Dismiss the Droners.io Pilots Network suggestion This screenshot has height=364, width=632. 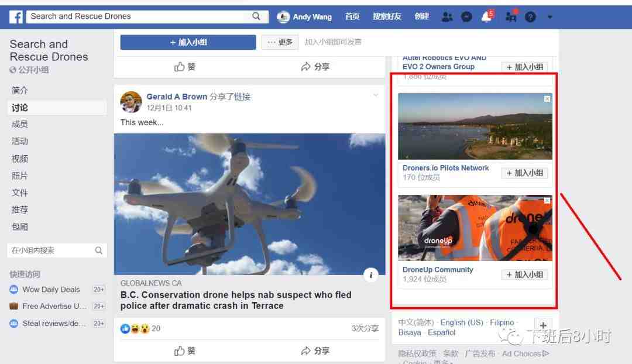(547, 99)
